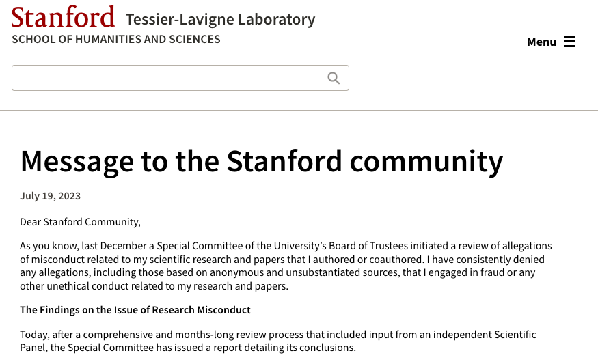Focus the site search text box
This screenshot has height=364, width=598.
pyautogui.click(x=180, y=78)
